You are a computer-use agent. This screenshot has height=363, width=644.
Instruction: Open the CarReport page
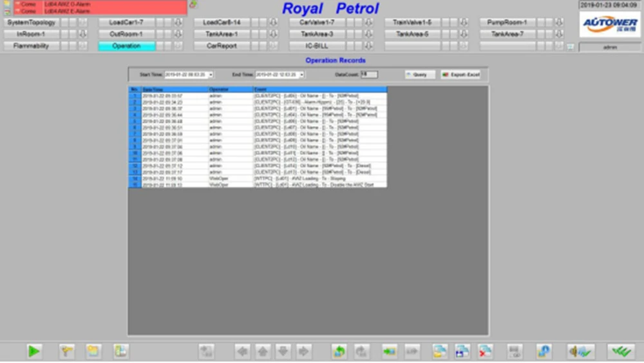tap(222, 46)
